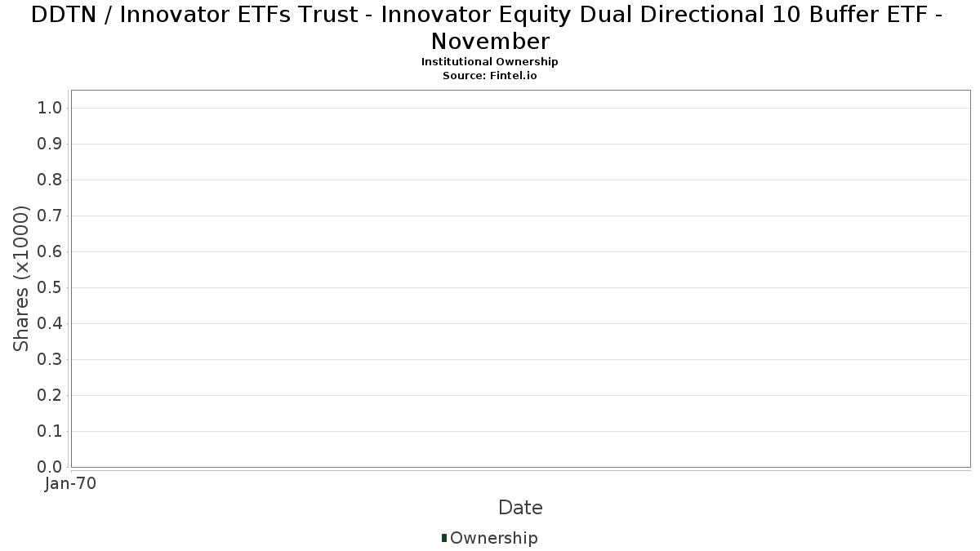The height and width of the screenshot is (551, 980).
Task: Click the green Ownership legend color swatch
Action: pos(444,537)
